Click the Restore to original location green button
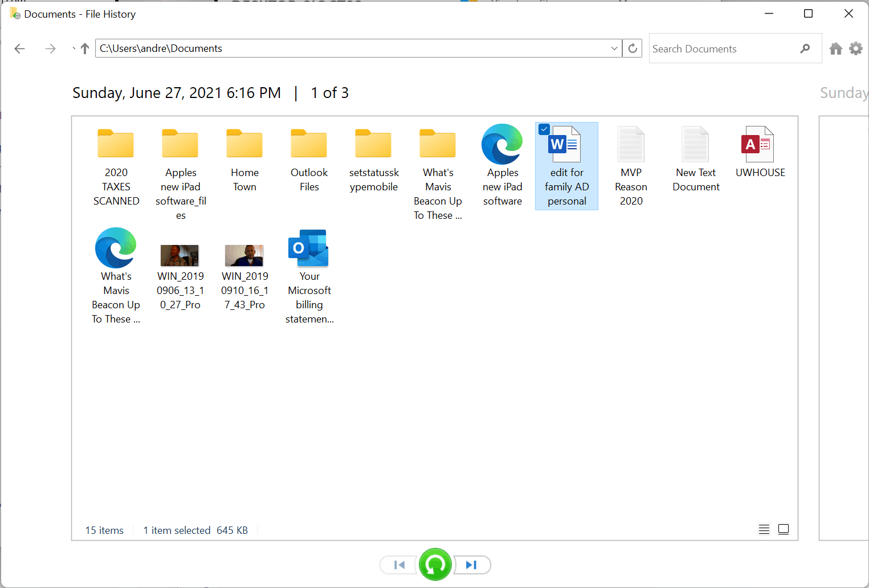 tap(435, 565)
